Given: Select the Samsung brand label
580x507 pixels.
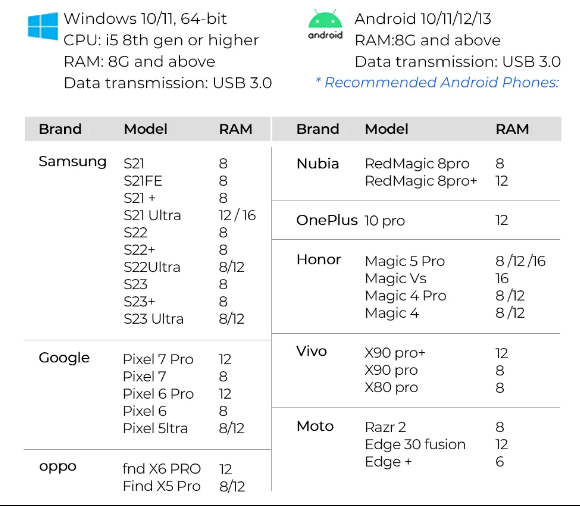Looking at the screenshot, I should 72,162.
